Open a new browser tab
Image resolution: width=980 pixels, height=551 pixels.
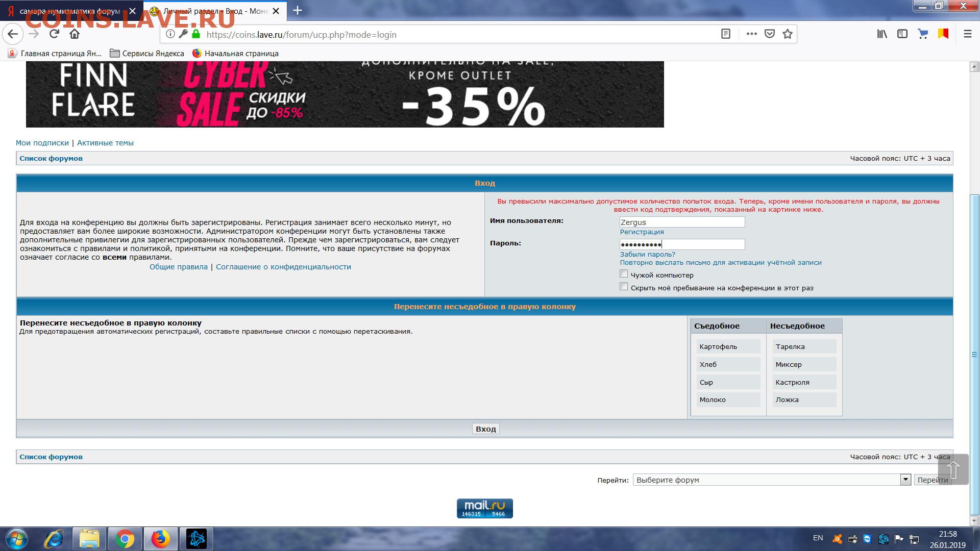(298, 10)
